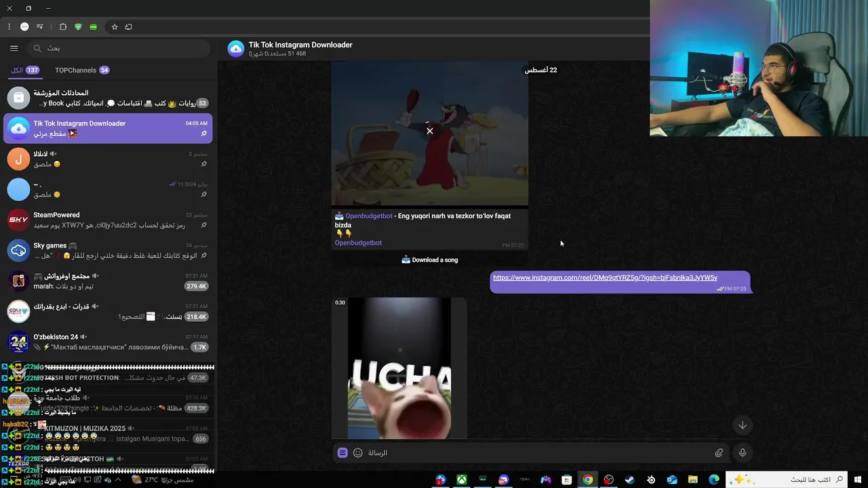Bookmark this page with star icon
Screen dimensions: 868x488
pos(115,27)
